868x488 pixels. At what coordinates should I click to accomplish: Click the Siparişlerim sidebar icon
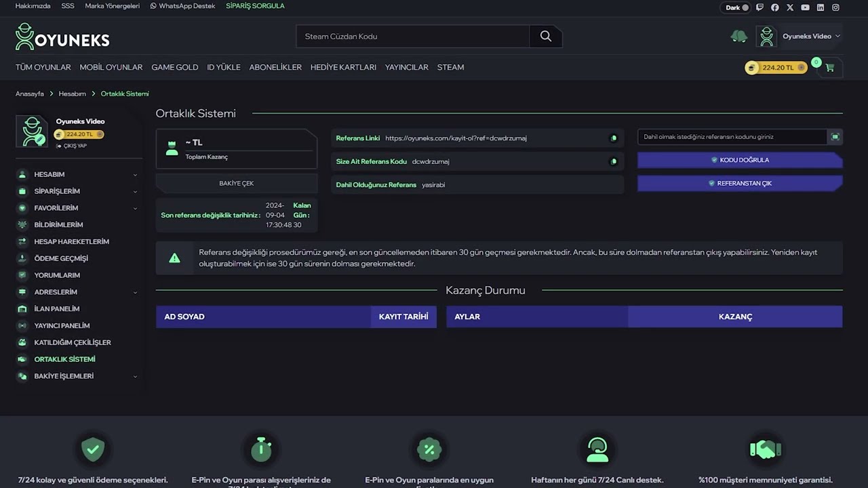point(22,191)
